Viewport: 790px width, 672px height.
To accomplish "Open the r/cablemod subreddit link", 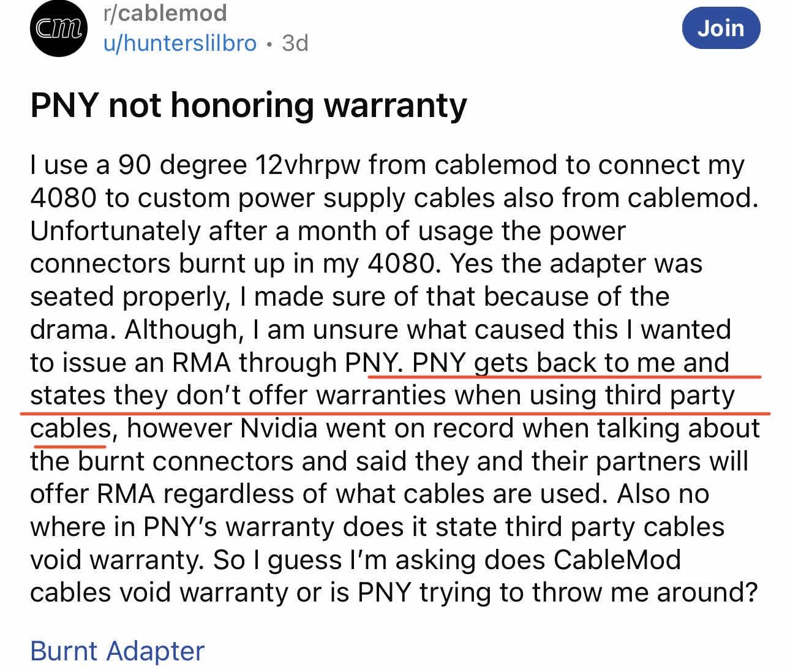I will (x=165, y=13).
